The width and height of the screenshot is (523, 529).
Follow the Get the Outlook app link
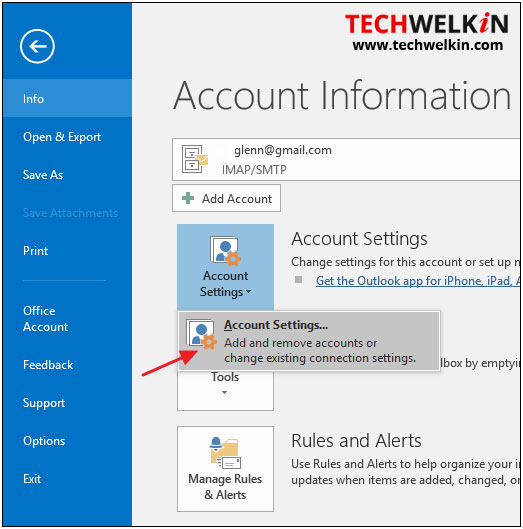(x=418, y=281)
